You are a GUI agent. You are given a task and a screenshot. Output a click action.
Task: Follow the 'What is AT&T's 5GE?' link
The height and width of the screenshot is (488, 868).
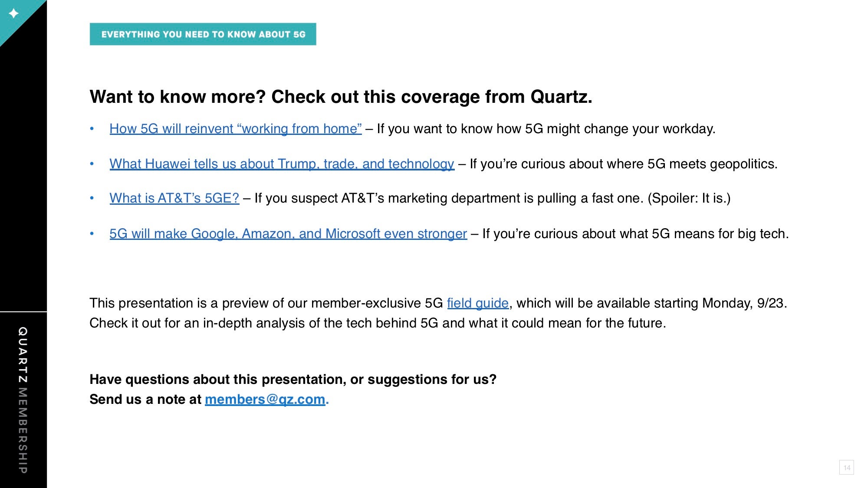174,198
